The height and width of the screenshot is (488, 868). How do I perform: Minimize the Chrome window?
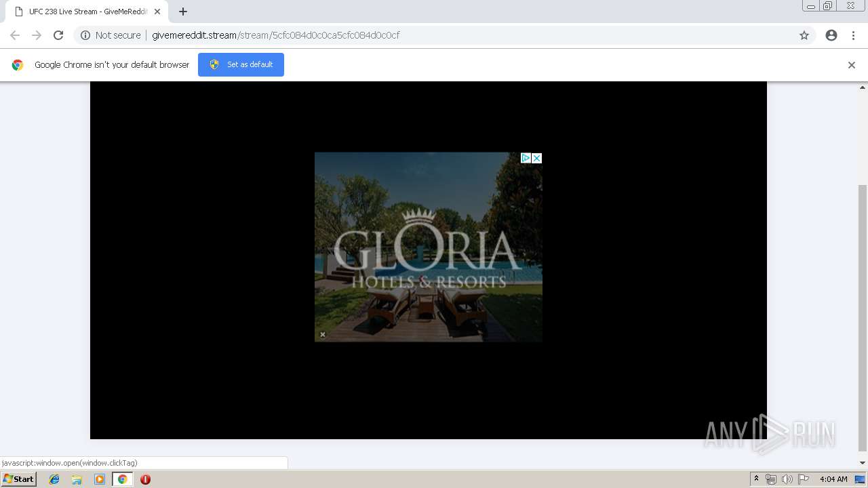(811, 5)
